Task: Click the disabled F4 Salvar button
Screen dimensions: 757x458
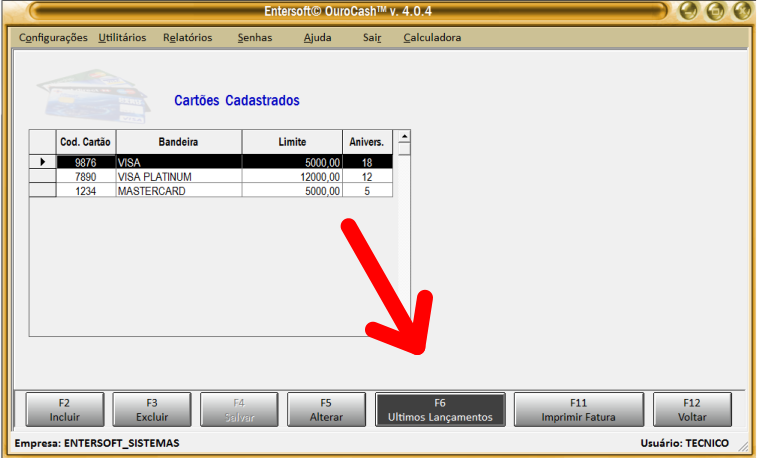Action: tap(239, 410)
